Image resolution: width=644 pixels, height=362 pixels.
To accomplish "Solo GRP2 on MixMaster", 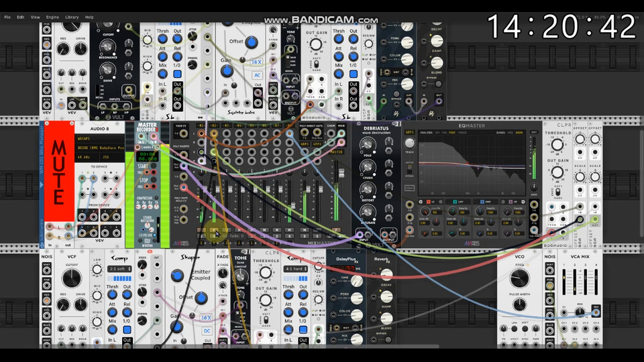I will point(317,236).
